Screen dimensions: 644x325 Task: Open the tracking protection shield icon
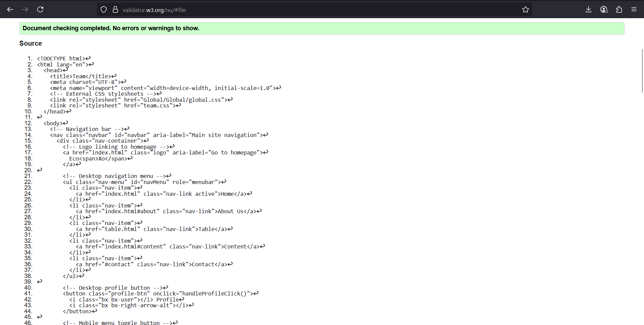[x=104, y=10]
